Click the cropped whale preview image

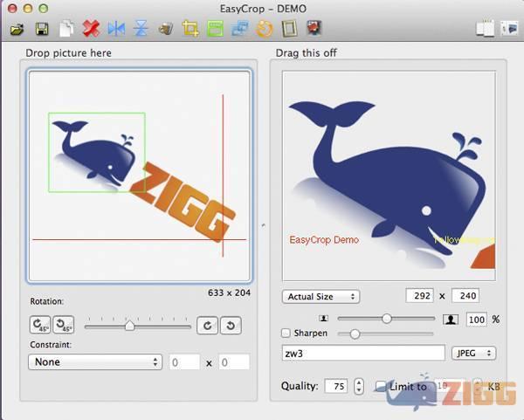click(x=389, y=176)
